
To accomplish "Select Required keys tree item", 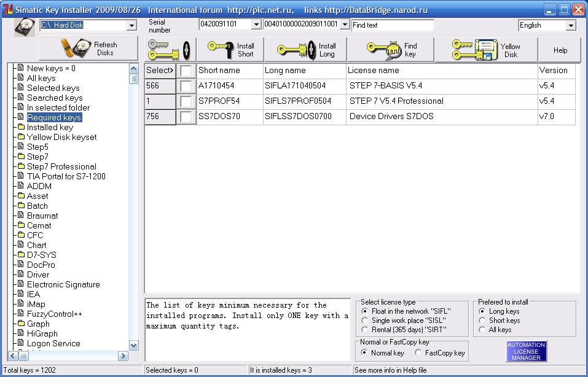I will click(54, 117).
